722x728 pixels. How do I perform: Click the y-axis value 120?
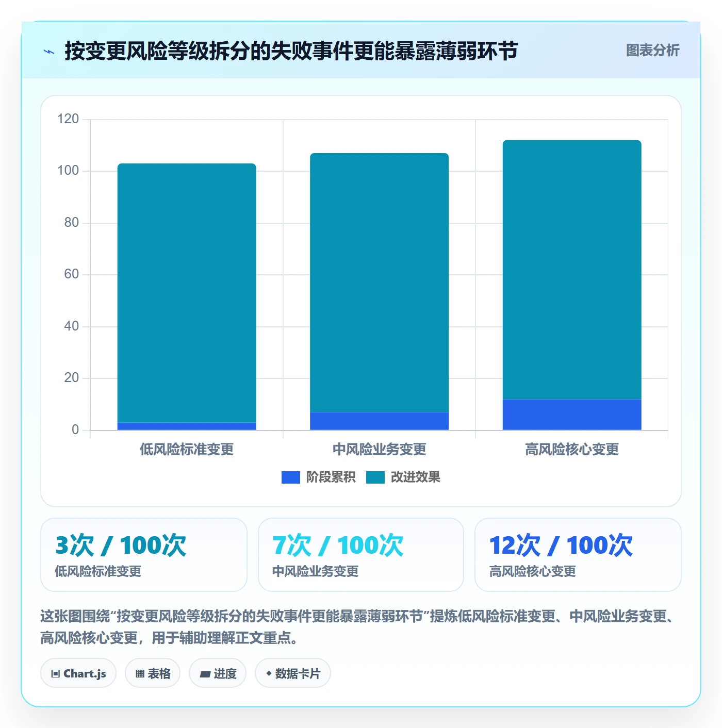pos(68,119)
